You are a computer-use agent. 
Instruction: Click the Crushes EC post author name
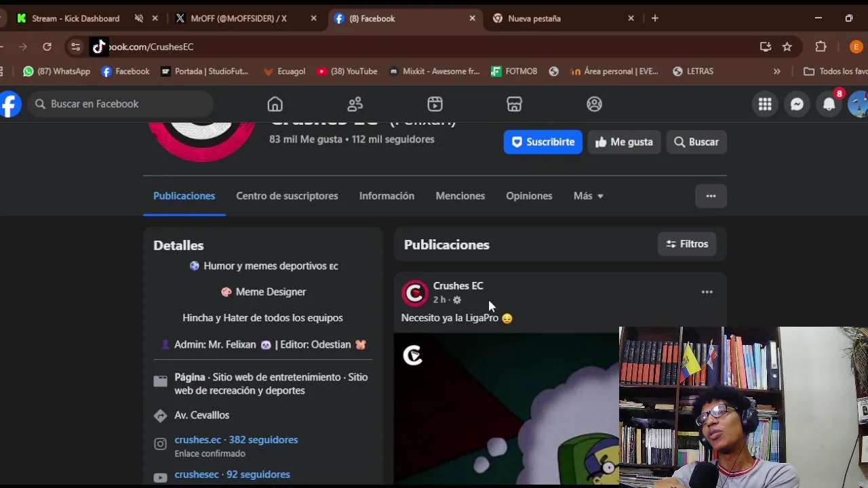458,286
